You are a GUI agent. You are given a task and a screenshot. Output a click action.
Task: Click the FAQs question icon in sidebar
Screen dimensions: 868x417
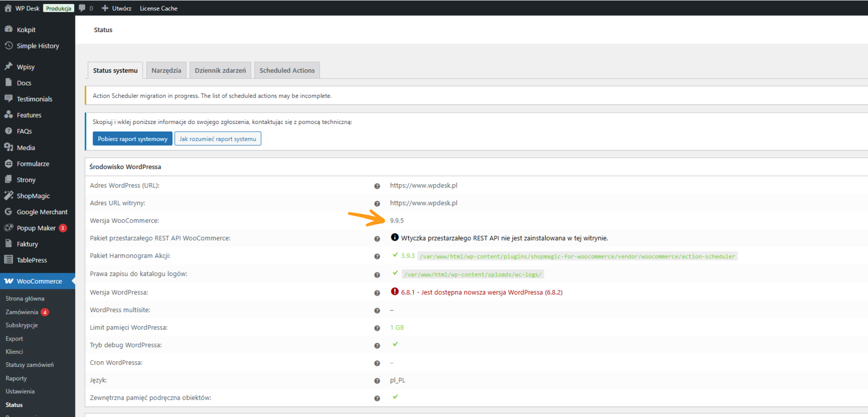click(x=9, y=131)
